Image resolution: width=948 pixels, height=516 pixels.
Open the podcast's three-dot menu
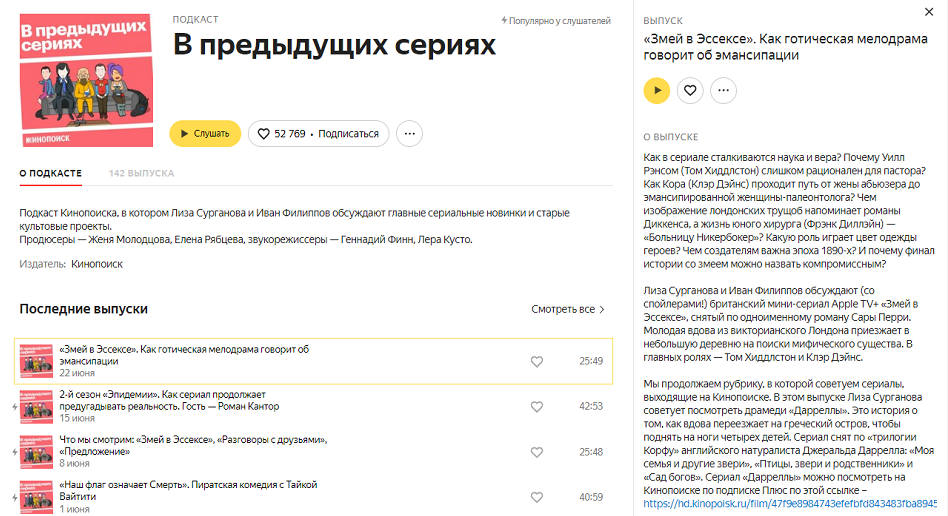[409, 134]
